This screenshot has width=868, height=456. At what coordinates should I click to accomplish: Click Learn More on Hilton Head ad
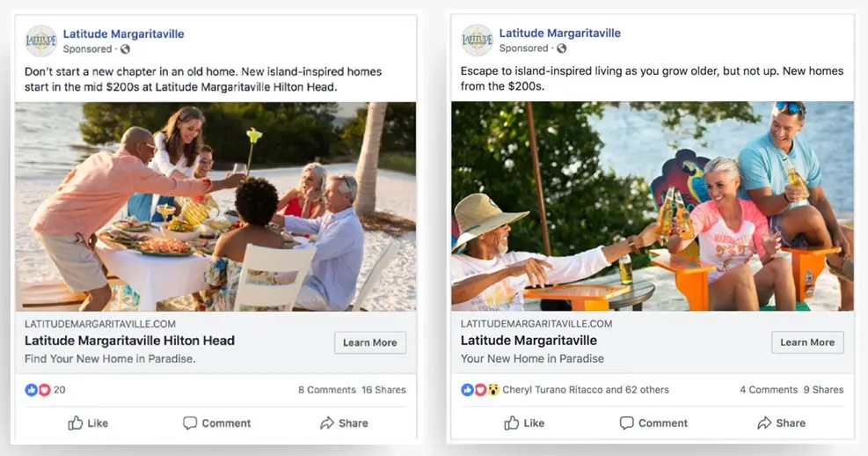[369, 342]
